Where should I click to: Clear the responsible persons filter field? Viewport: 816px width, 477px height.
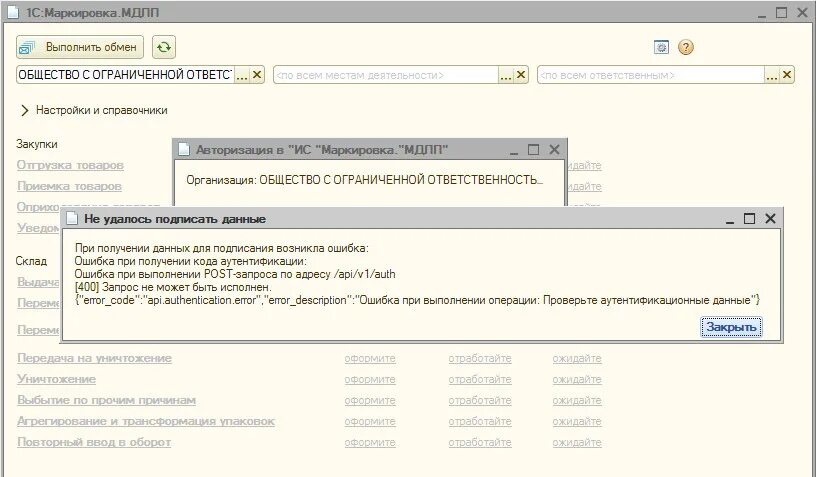tap(787, 75)
